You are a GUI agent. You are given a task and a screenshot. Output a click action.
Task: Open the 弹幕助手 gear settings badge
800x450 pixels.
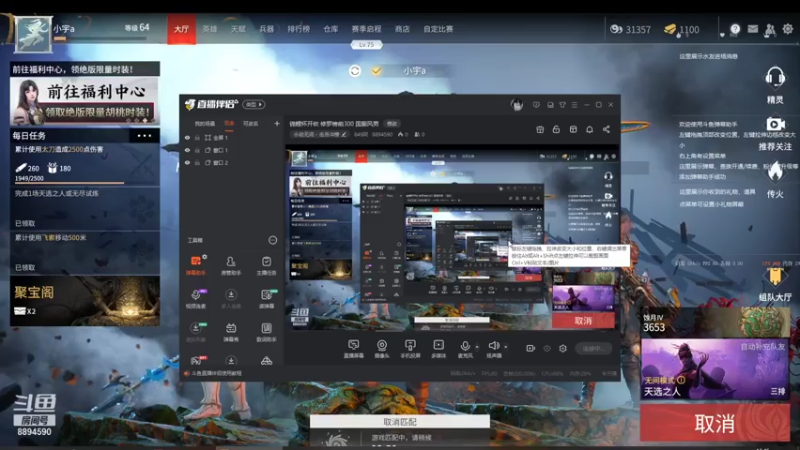click(x=205, y=257)
